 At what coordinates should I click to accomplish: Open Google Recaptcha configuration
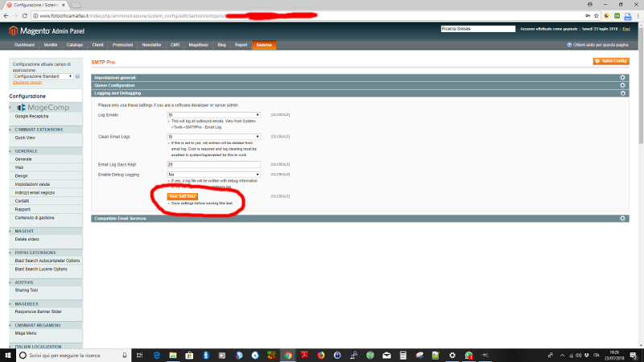click(x=31, y=116)
